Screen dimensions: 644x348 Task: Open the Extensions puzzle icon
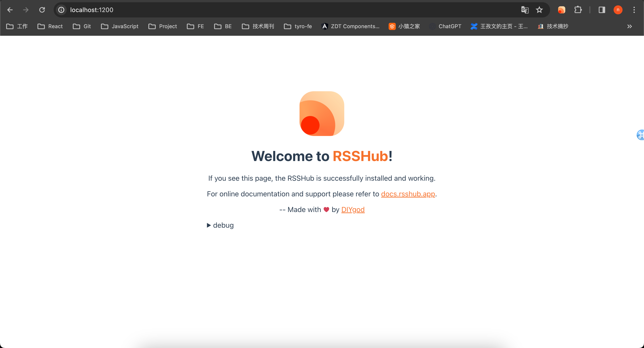point(578,10)
